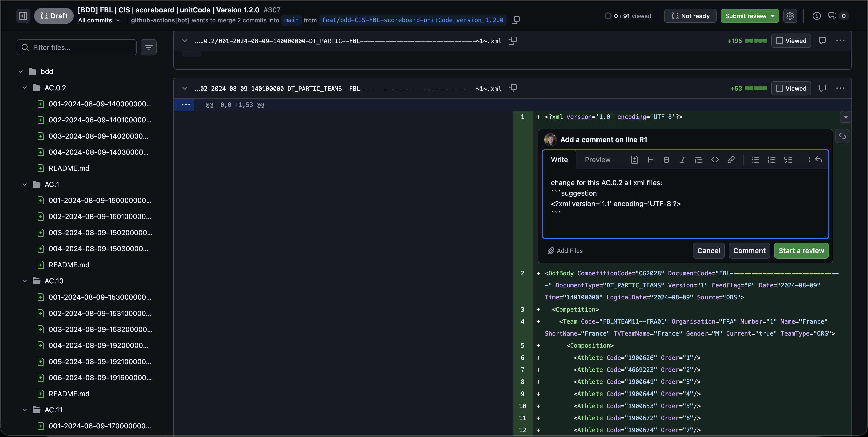Image resolution: width=868 pixels, height=437 pixels.
Task: Collapse the bdd folder
Action: click(21, 72)
